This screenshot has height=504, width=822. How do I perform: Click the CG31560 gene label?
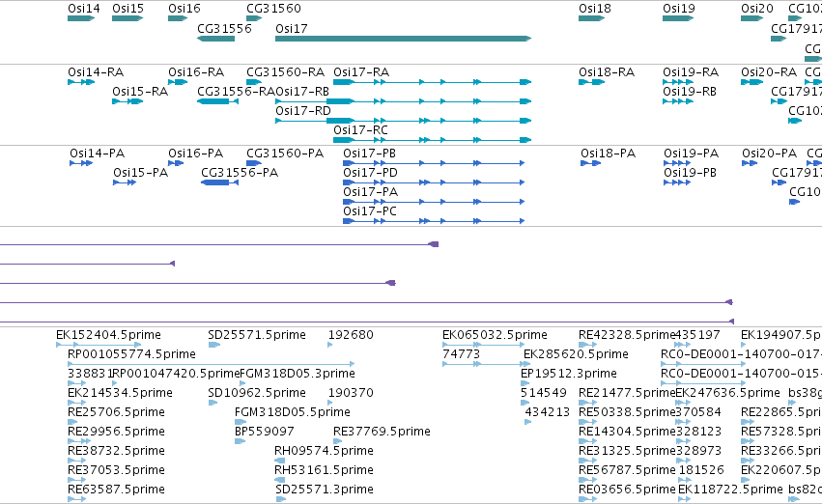tap(273, 9)
